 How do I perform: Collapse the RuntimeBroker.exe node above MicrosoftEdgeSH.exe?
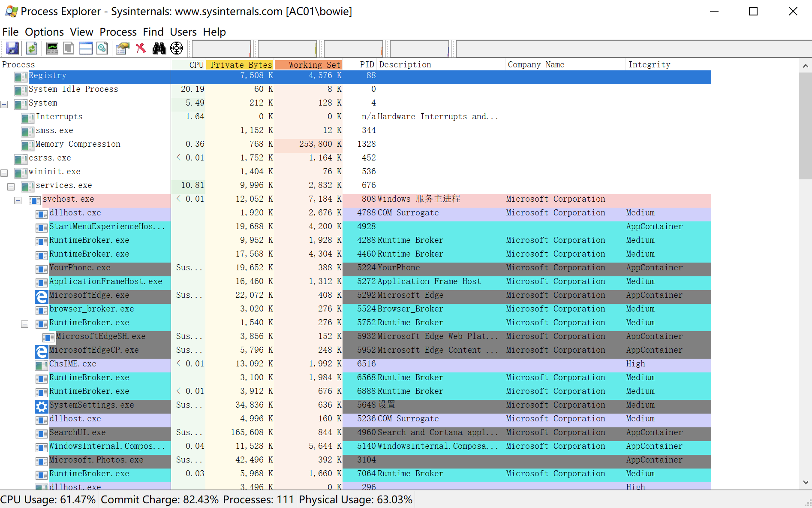(24, 324)
